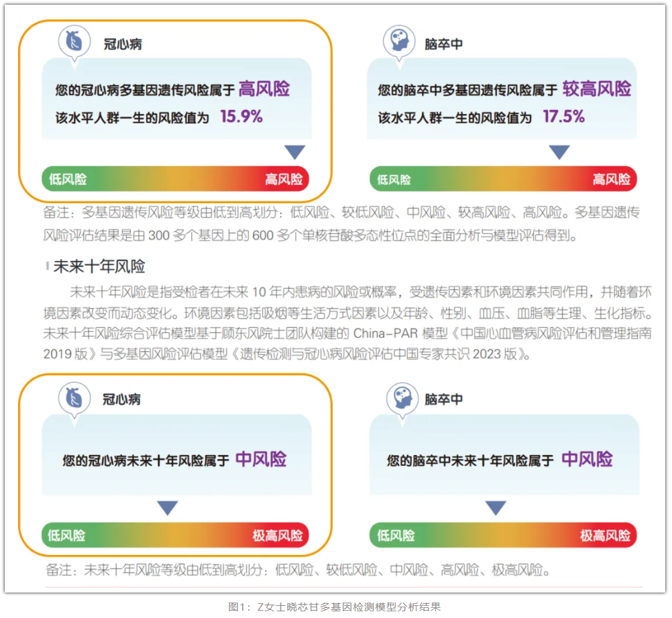This screenshot has height=618, width=672.
Task: Click the triangle marker above ten-year stroke bar
Action: [x=496, y=508]
